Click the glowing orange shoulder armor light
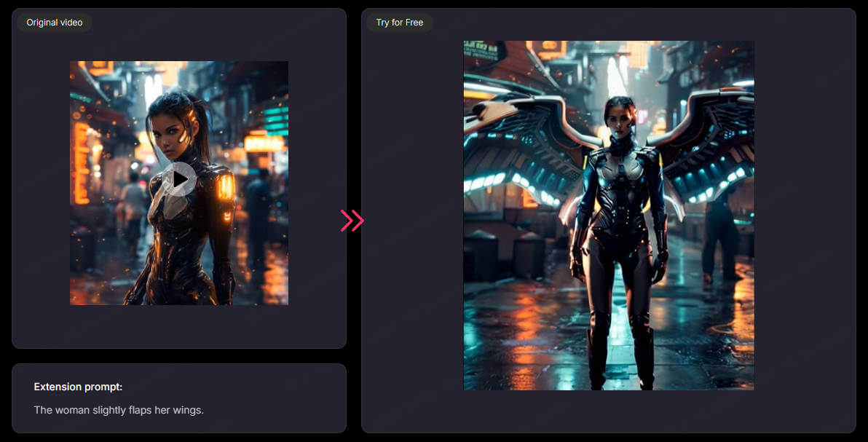 pyautogui.click(x=226, y=187)
